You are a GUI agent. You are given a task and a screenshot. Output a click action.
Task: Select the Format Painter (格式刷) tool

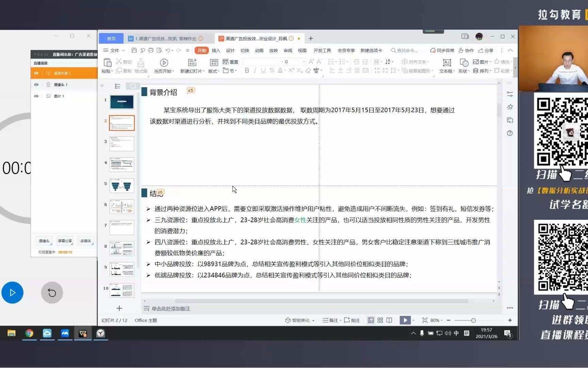141,65
